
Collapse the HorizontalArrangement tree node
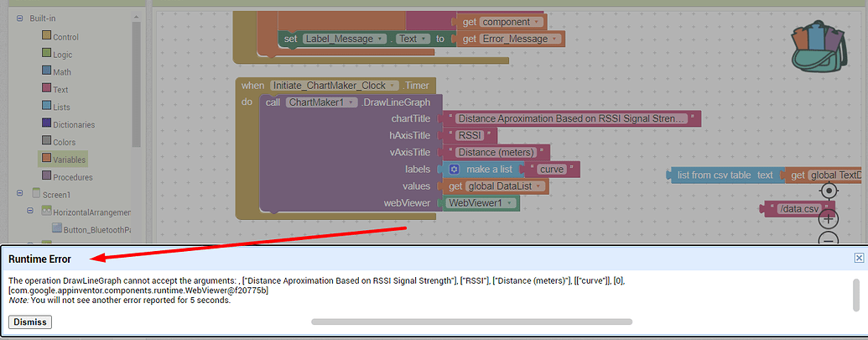(29, 212)
